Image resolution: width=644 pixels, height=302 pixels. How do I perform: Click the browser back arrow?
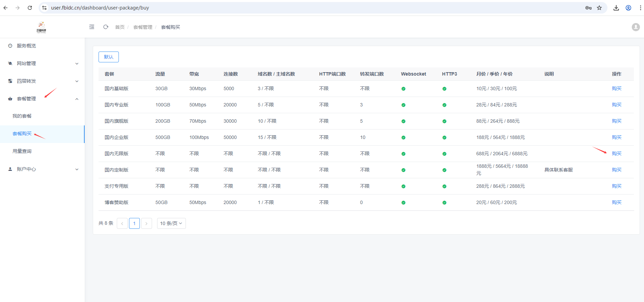coord(5,8)
